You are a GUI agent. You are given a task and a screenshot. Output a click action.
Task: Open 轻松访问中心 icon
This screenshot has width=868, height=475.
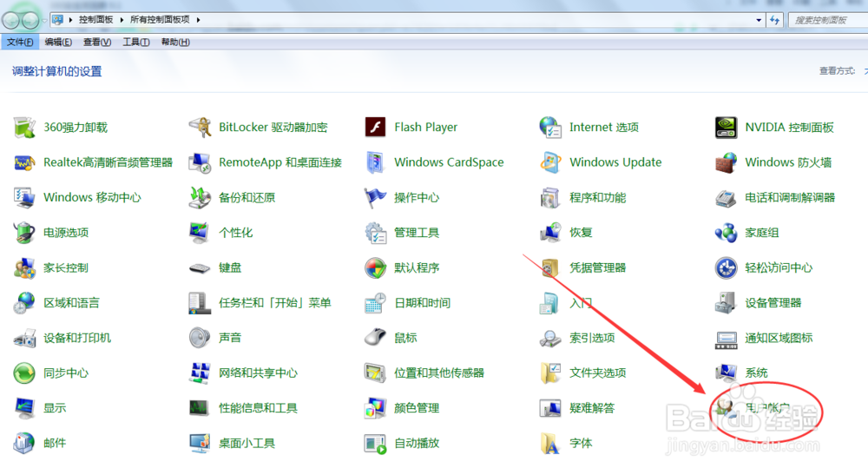[x=726, y=268]
